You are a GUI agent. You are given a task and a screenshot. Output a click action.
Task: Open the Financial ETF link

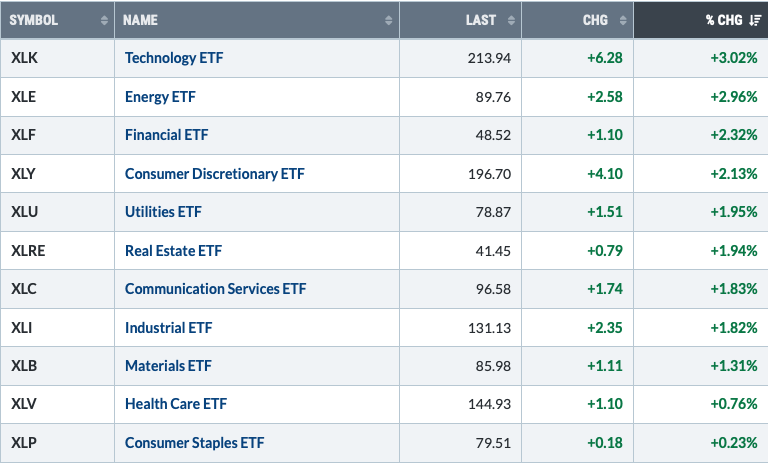tap(168, 135)
